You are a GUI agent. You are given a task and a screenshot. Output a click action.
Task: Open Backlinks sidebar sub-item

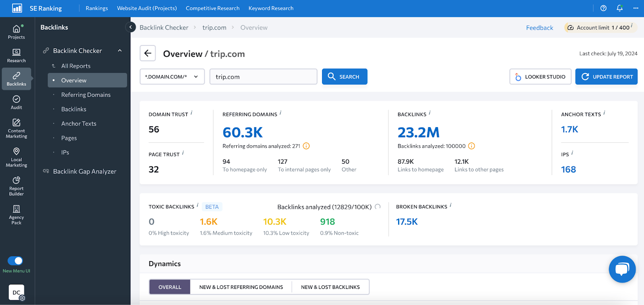74,109
